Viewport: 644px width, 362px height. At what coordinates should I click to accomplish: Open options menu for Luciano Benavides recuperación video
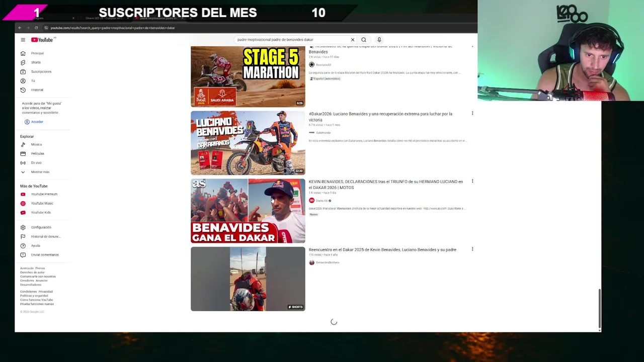click(x=472, y=114)
